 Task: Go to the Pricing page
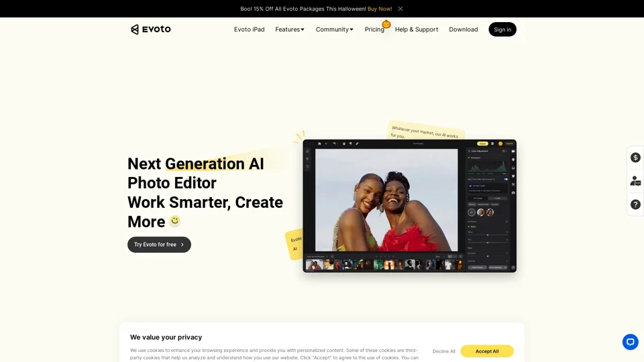click(374, 29)
